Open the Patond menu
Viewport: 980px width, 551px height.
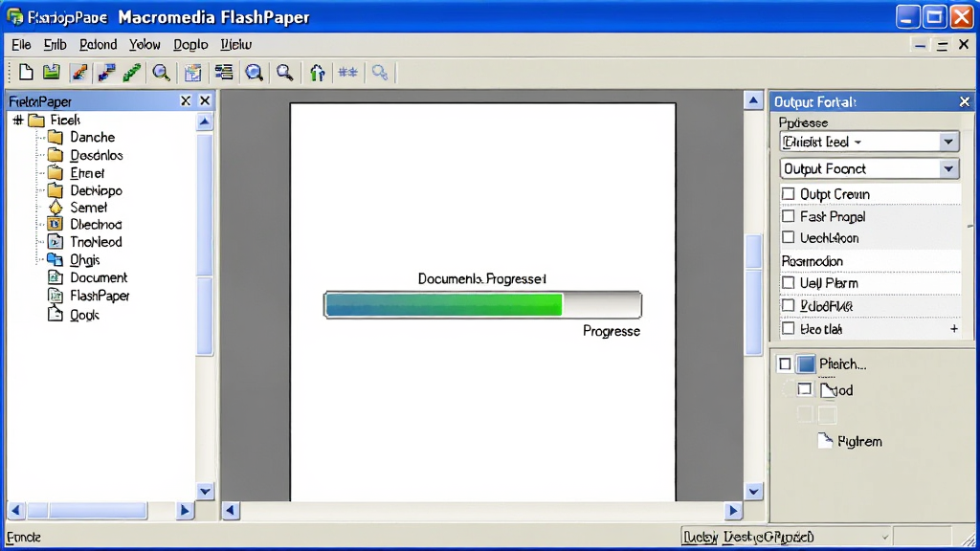coord(99,44)
